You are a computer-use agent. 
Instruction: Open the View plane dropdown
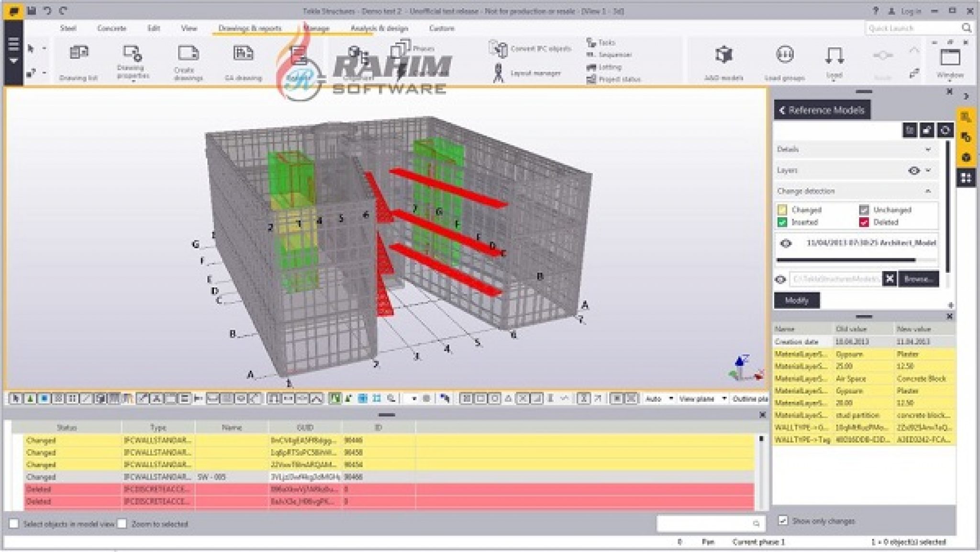[724, 398]
